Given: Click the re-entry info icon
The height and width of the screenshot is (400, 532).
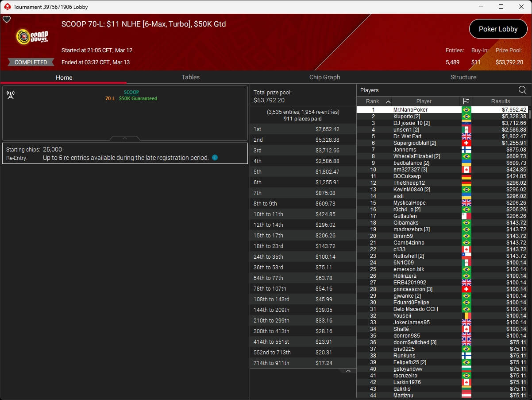Looking at the screenshot, I should tap(215, 157).
